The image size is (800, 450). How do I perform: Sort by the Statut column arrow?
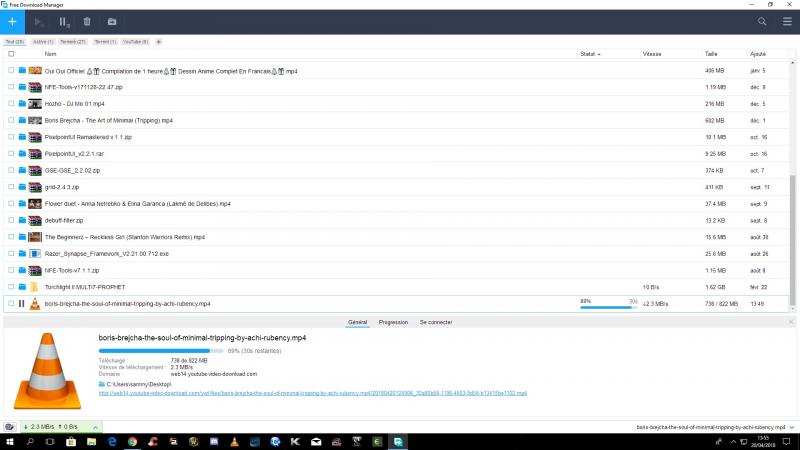coord(600,54)
